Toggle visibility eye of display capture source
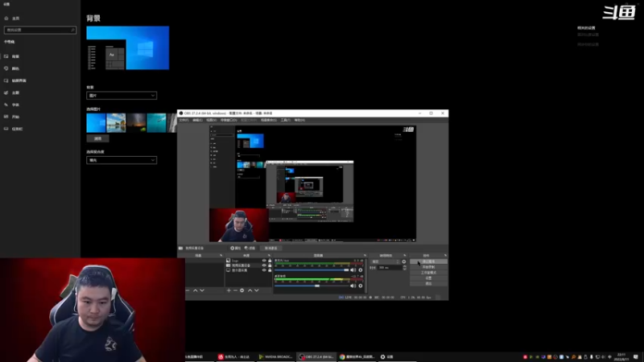 tap(264, 270)
